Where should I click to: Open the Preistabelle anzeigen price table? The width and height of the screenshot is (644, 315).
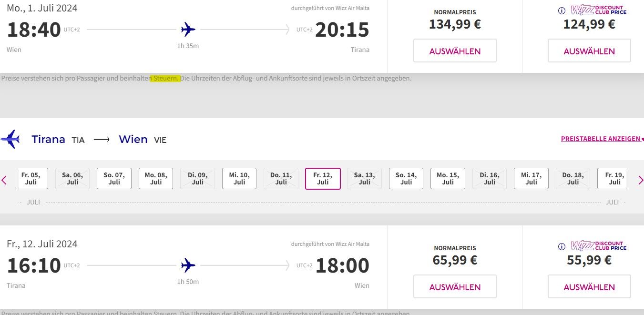[601, 139]
